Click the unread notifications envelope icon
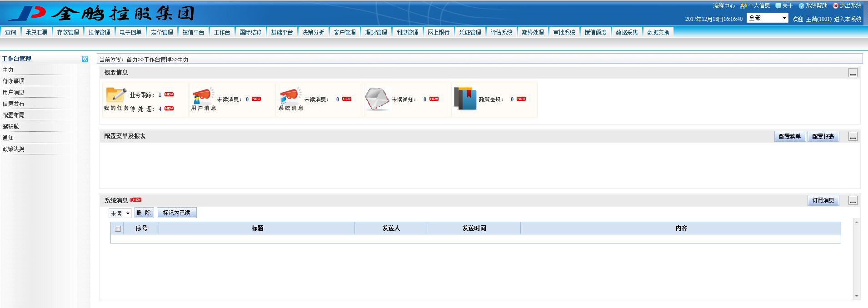This screenshot has width=868, height=308. point(377,99)
